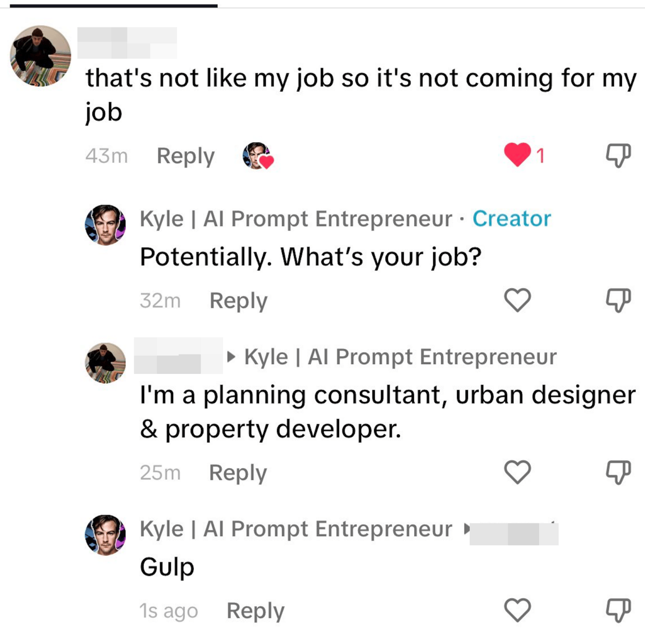Dislike the planning consultant reply
Viewport: 645px width, 644px height.
coord(618,472)
